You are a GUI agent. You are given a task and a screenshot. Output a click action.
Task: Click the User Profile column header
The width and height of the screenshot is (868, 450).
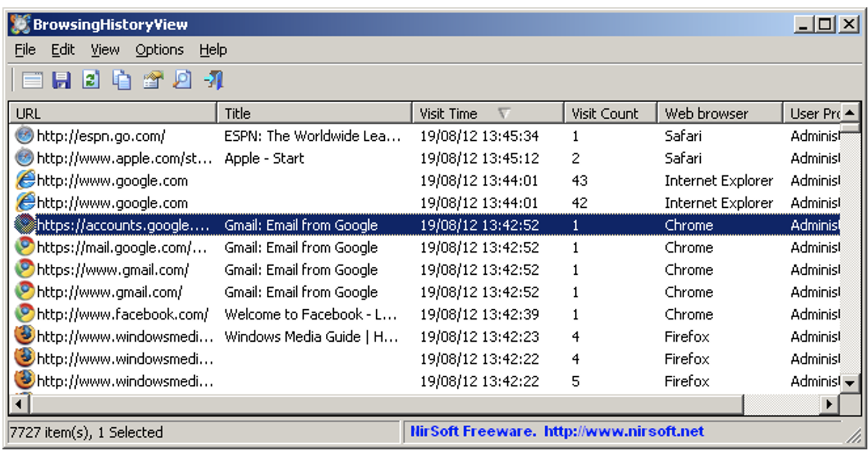point(812,114)
